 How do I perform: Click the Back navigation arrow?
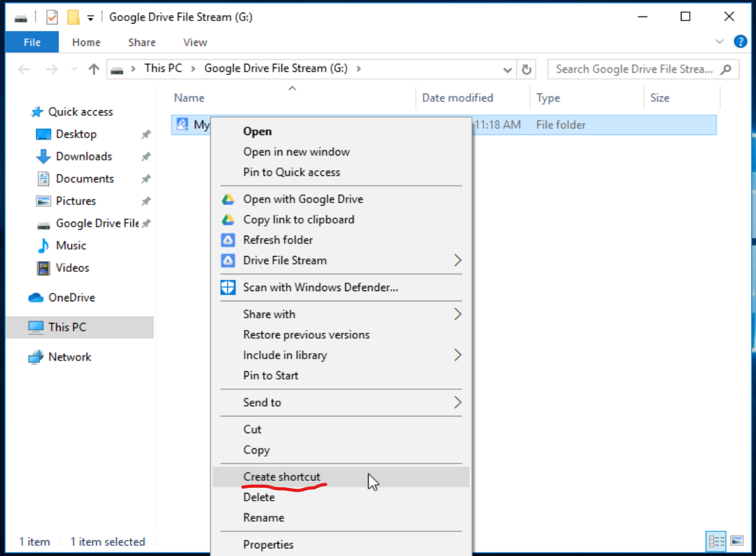point(24,69)
